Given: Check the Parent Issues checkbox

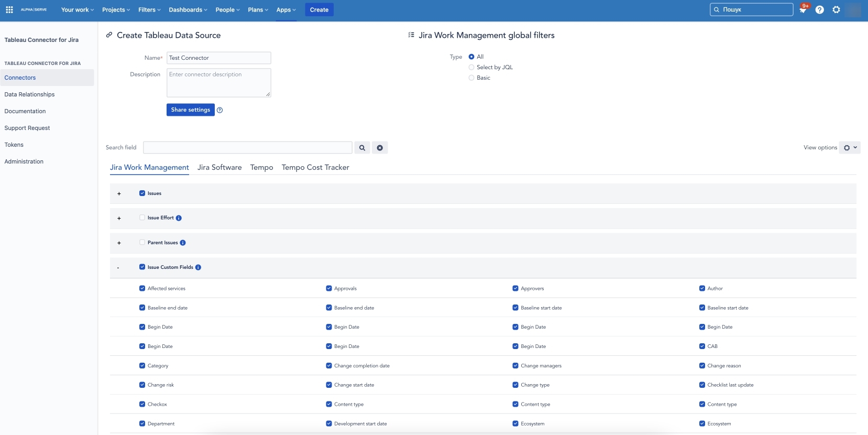Looking at the screenshot, I should [x=142, y=242].
